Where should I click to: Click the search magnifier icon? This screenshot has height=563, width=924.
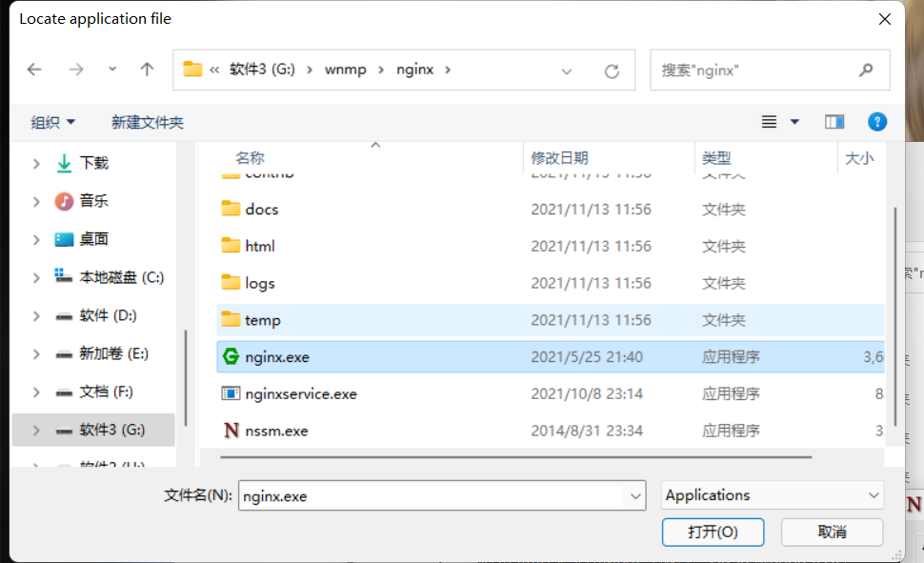866,70
